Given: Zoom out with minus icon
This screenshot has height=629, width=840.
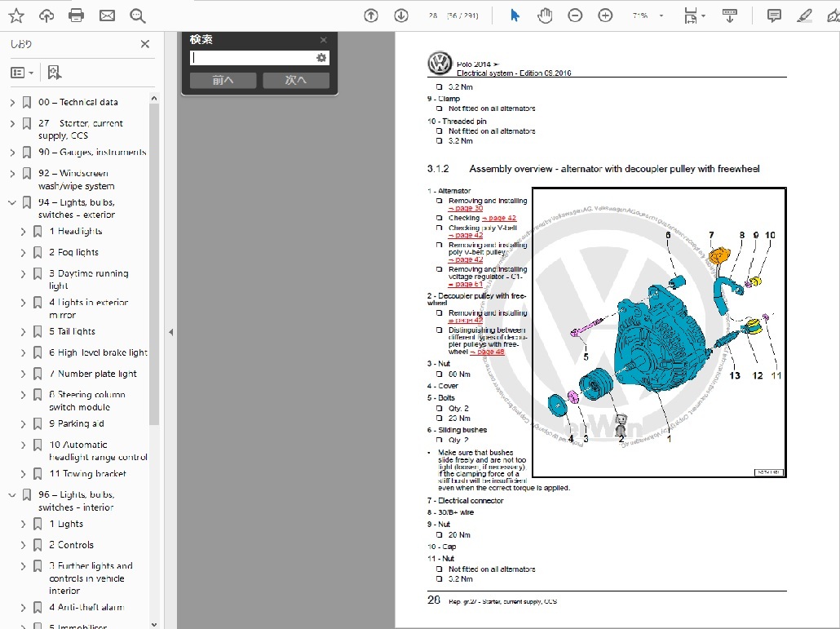Looking at the screenshot, I should click(x=575, y=16).
